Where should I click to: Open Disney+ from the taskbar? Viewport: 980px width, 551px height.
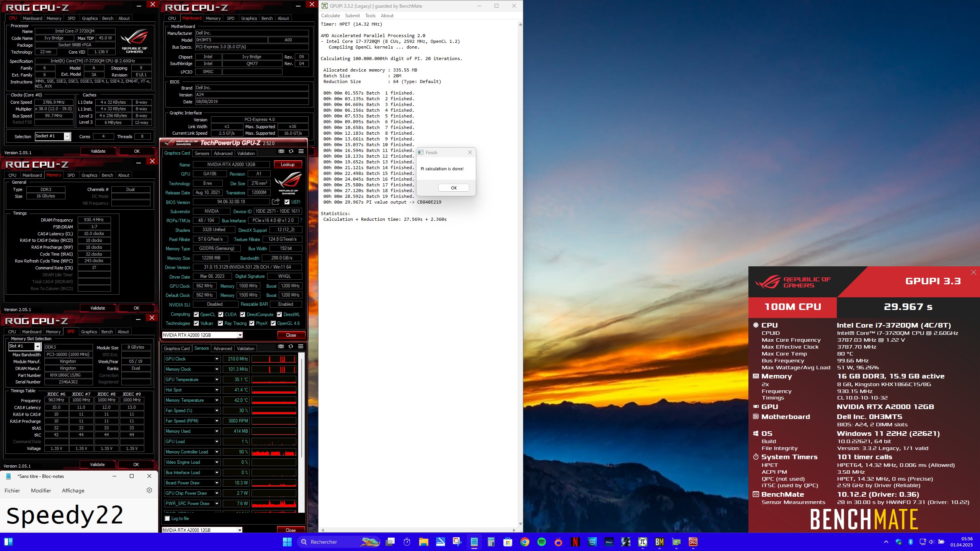point(609,542)
